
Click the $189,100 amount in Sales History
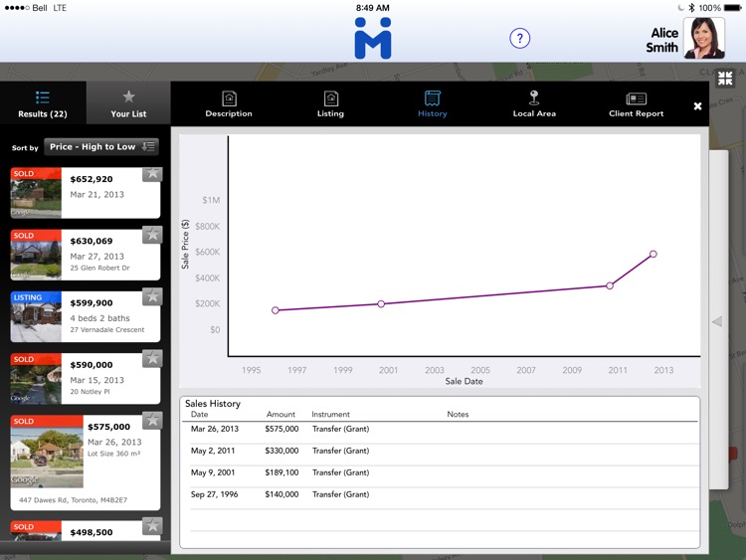coord(281,472)
